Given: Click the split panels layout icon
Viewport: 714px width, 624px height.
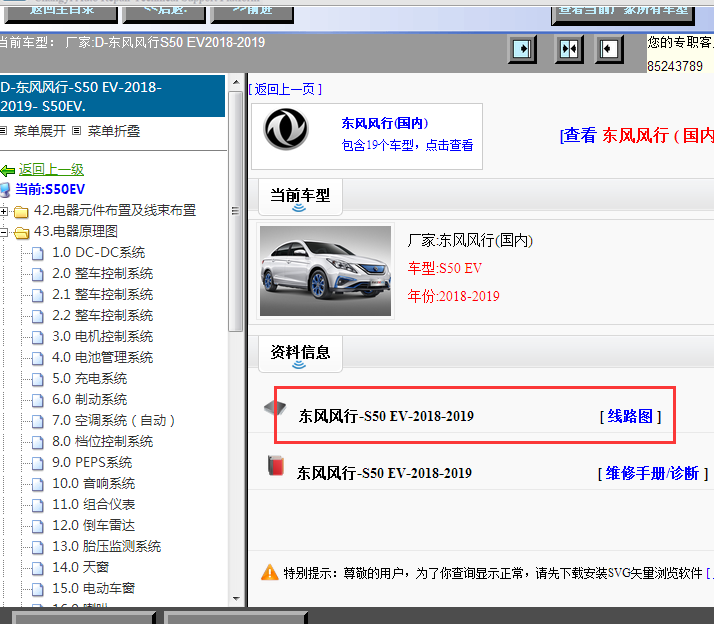Looking at the screenshot, I should [x=569, y=49].
